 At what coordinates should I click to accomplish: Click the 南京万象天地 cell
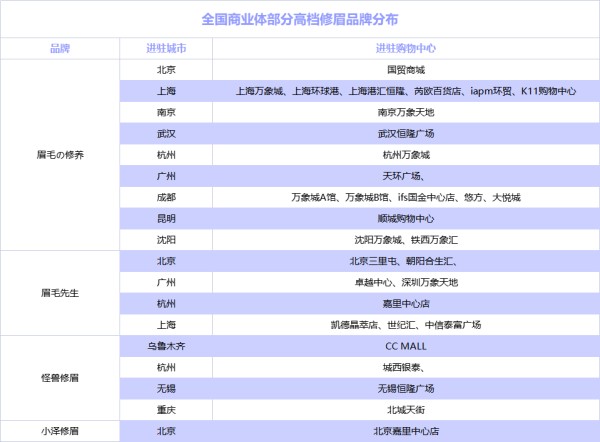pos(406,113)
